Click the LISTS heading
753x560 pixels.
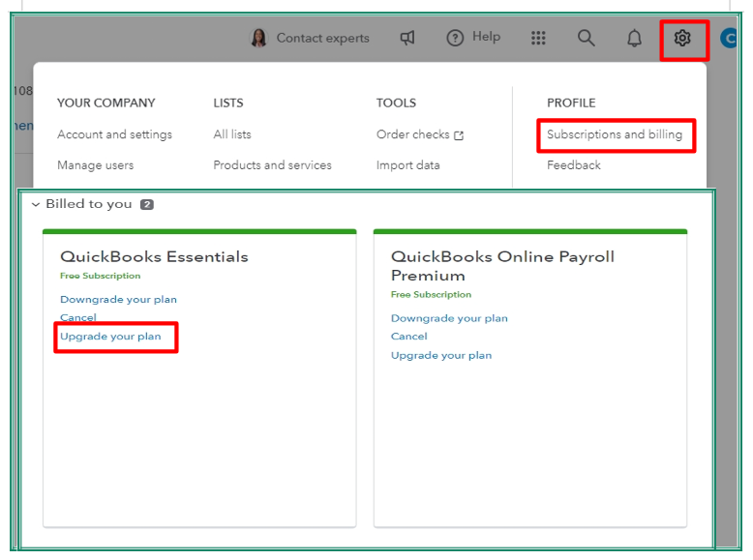click(x=228, y=103)
